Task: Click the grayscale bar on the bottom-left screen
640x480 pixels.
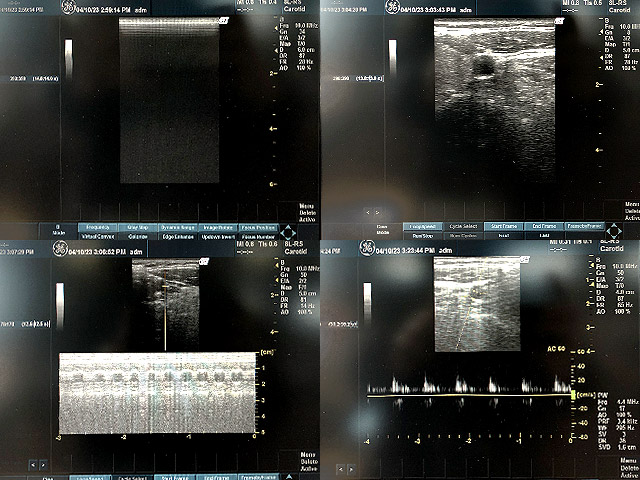Action: pos(60,305)
